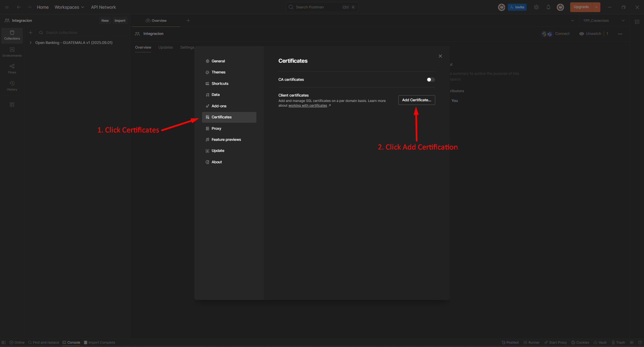Toggle the CA certificates switch
Viewport: 644px width, 347px height.
pyautogui.click(x=431, y=79)
